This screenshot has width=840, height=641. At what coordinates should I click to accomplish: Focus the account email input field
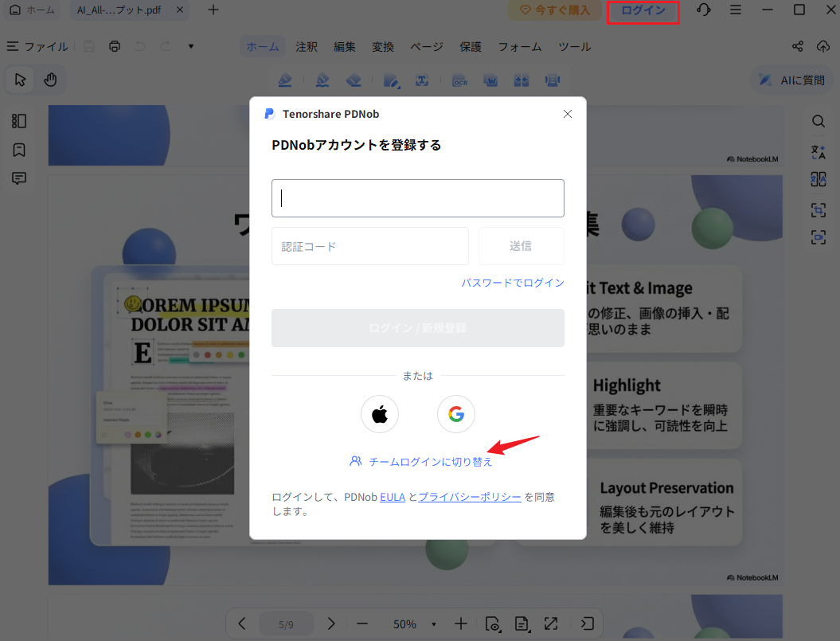[x=418, y=198]
